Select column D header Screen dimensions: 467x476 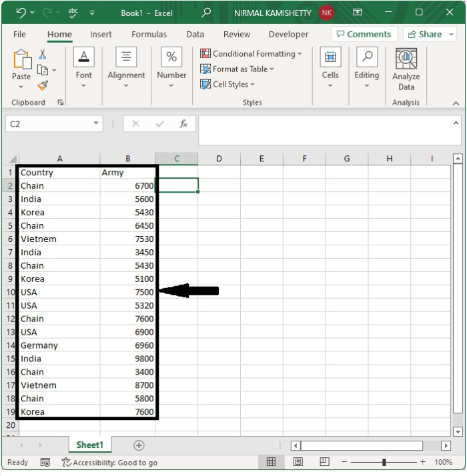(219, 159)
